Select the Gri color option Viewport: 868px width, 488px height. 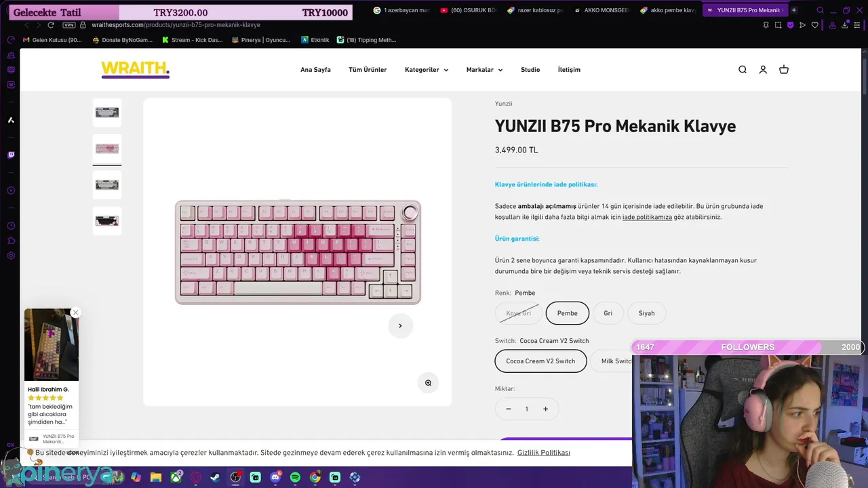tap(608, 313)
